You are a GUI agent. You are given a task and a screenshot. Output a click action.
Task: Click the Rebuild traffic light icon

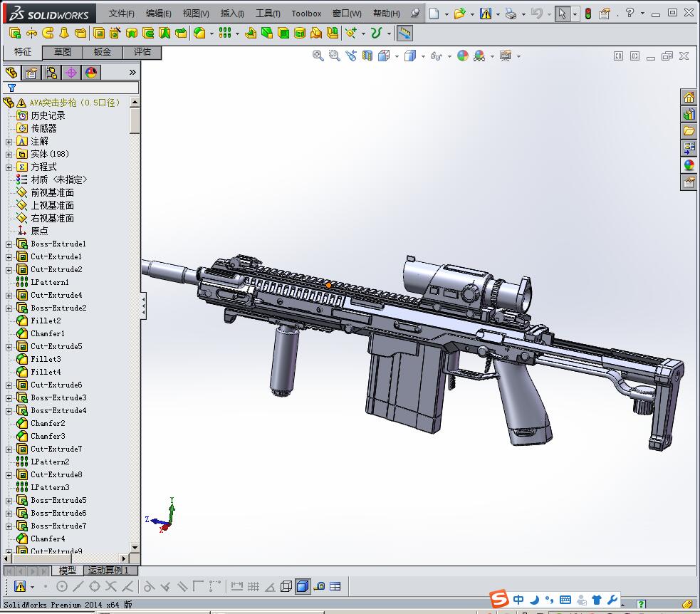pos(587,14)
